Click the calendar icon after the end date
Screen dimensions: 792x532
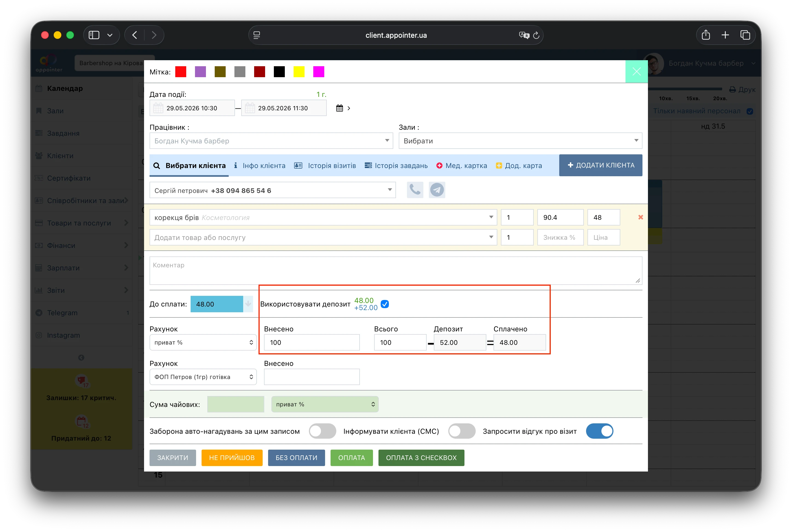pyautogui.click(x=340, y=108)
